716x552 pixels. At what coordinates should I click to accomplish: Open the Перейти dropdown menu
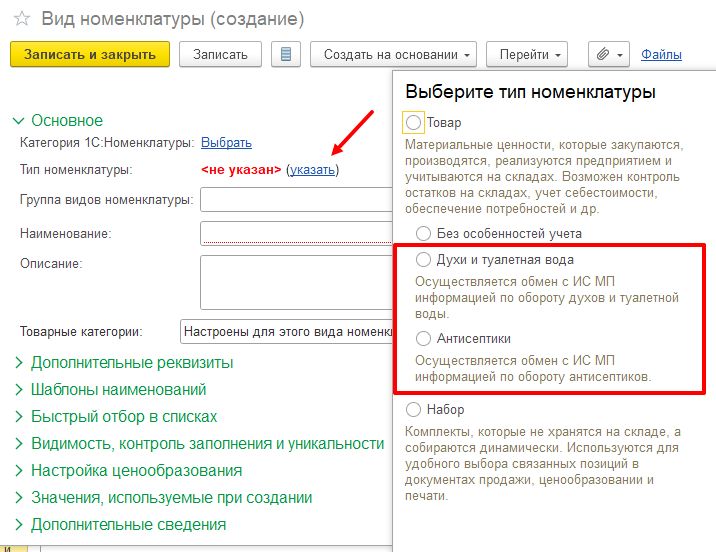tap(531, 54)
